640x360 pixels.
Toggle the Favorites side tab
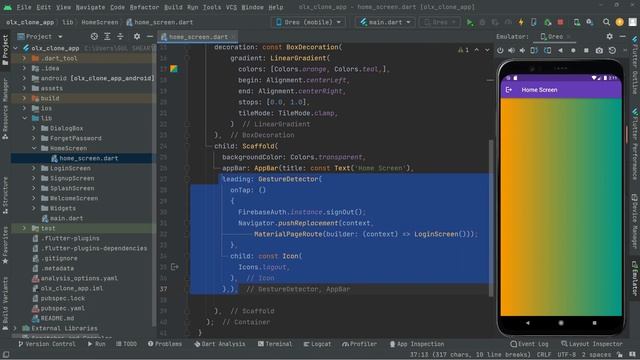pyautogui.click(x=5, y=245)
